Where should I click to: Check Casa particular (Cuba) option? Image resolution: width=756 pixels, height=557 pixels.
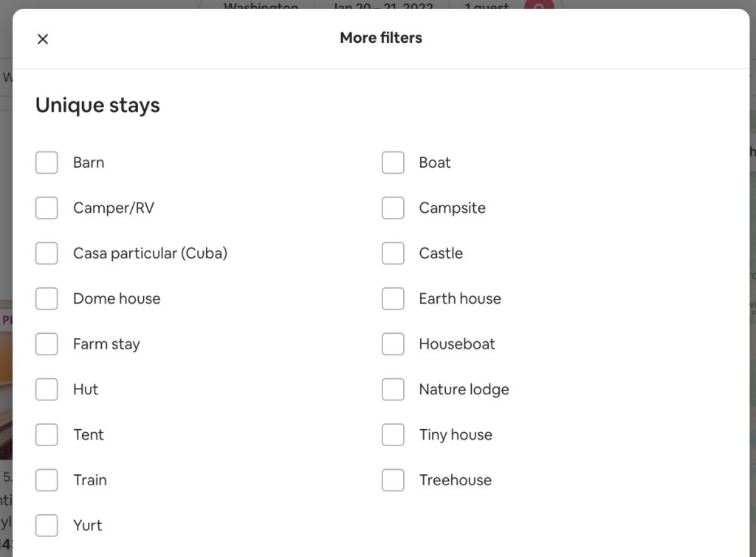tap(47, 253)
